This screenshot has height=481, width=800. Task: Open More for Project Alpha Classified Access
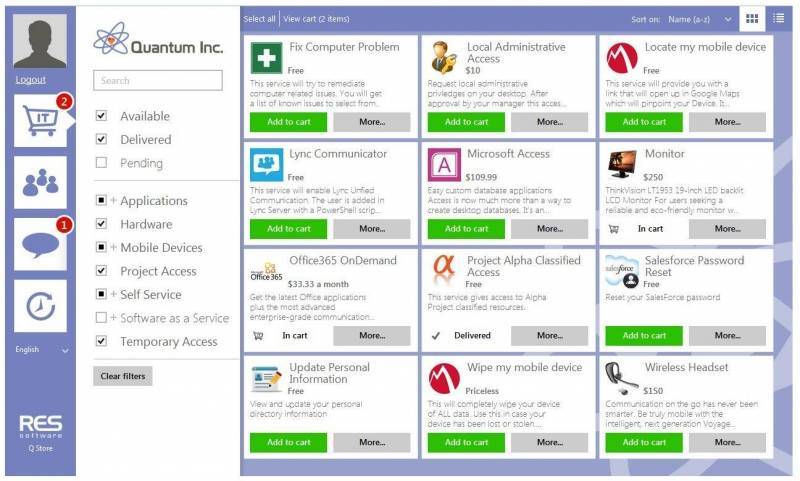(x=549, y=335)
